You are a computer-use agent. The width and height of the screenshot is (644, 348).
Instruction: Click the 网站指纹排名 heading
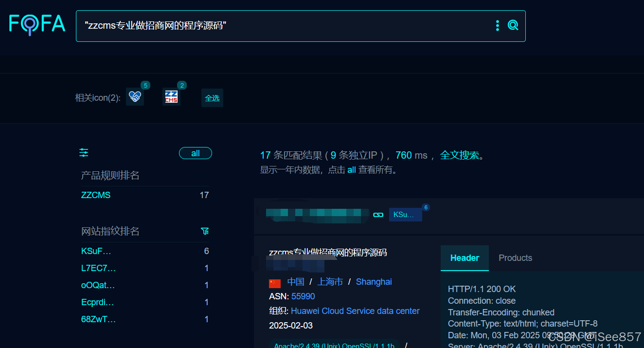110,231
